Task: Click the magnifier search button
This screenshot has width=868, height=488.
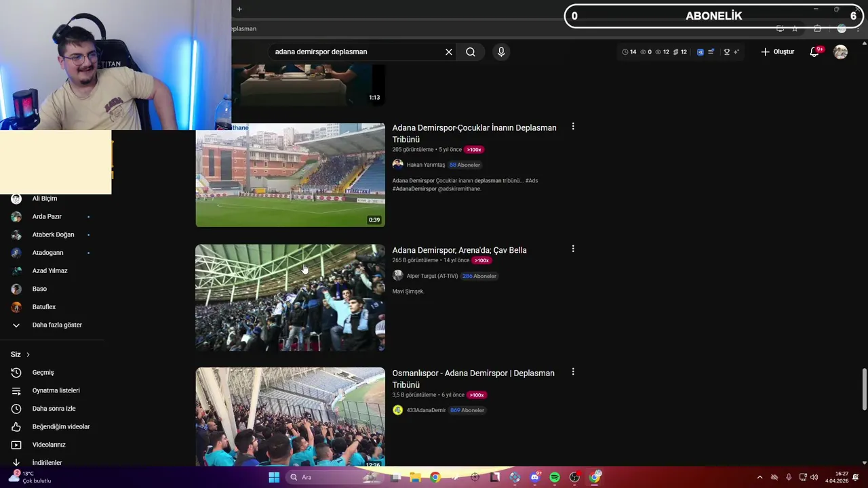Action: pyautogui.click(x=471, y=52)
